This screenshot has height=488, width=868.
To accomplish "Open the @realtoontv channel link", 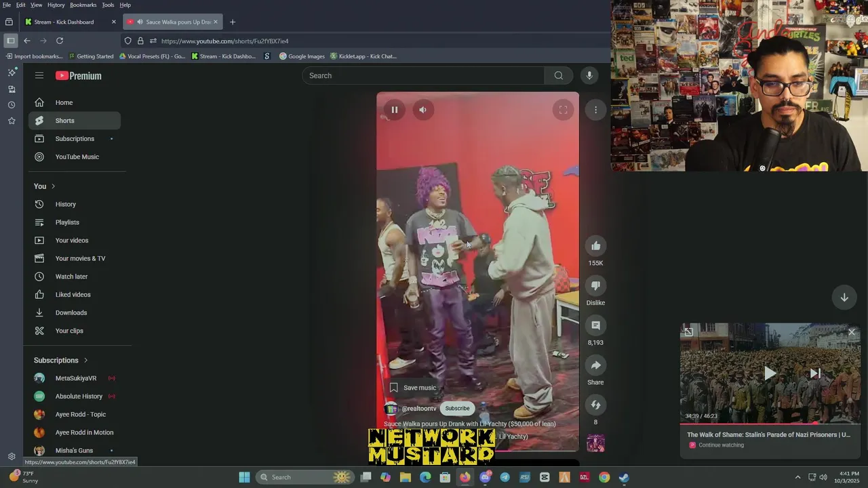I will pyautogui.click(x=419, y=409).
